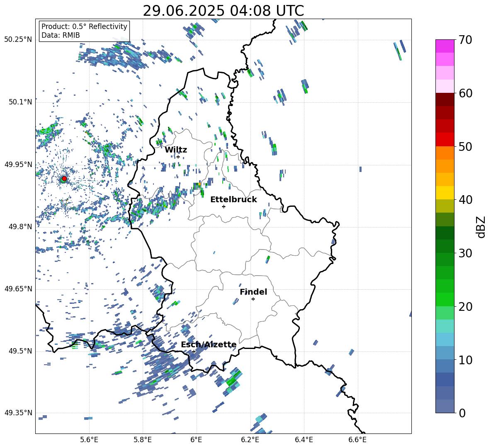Click the dBZ colorbar axis label
This screenshot has height=448, width=491.
point(481,227)
